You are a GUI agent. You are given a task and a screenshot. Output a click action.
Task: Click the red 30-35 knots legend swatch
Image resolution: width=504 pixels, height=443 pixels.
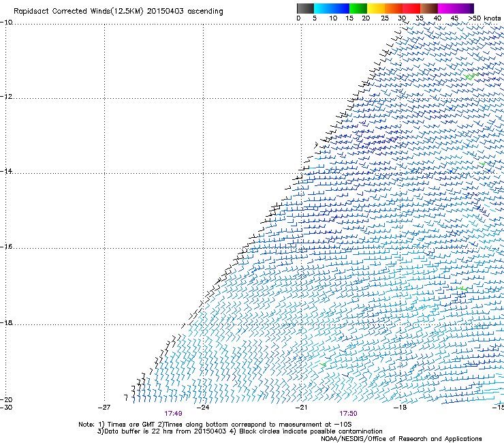point(411,8)
